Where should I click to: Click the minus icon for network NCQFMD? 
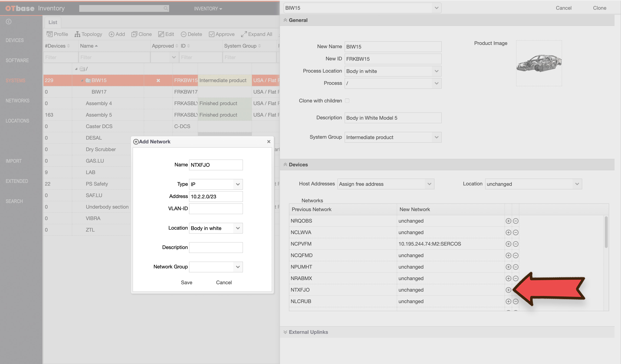(516, 255)
